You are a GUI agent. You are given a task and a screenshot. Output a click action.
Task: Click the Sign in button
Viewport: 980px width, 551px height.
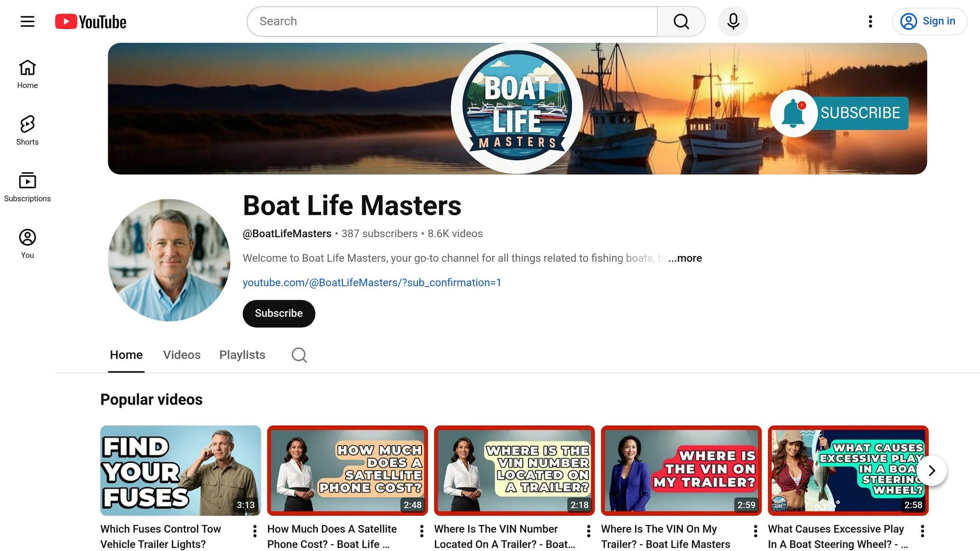coord(929,22)
